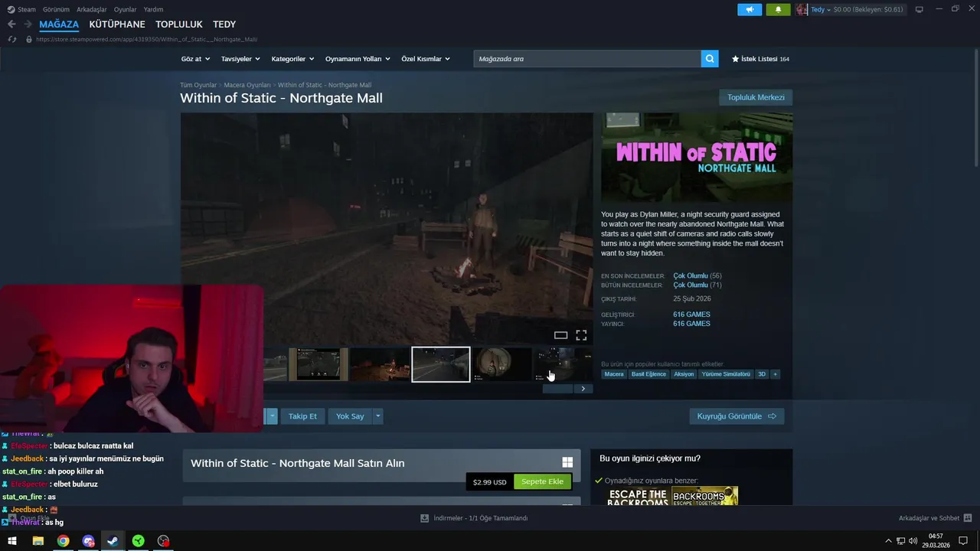Click the Windows platform icon on purchase box
Screen dimensions: 980x551
click(x=567, y=462)
